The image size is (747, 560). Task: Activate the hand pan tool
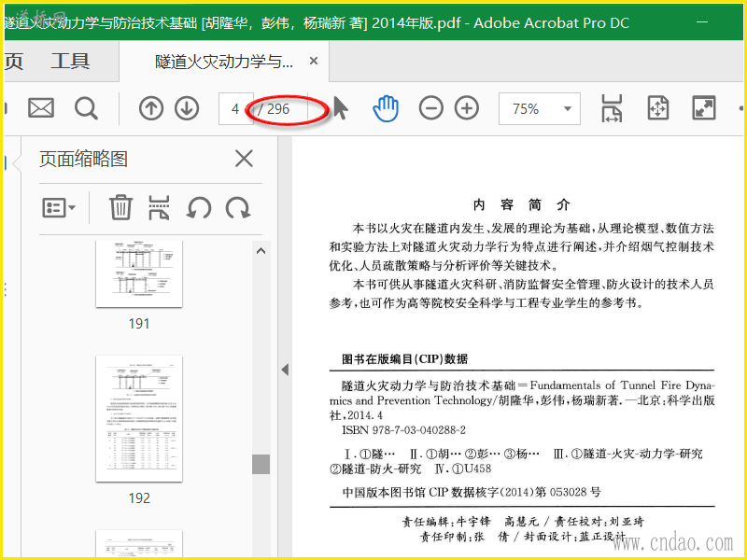(x=386, y=108)
